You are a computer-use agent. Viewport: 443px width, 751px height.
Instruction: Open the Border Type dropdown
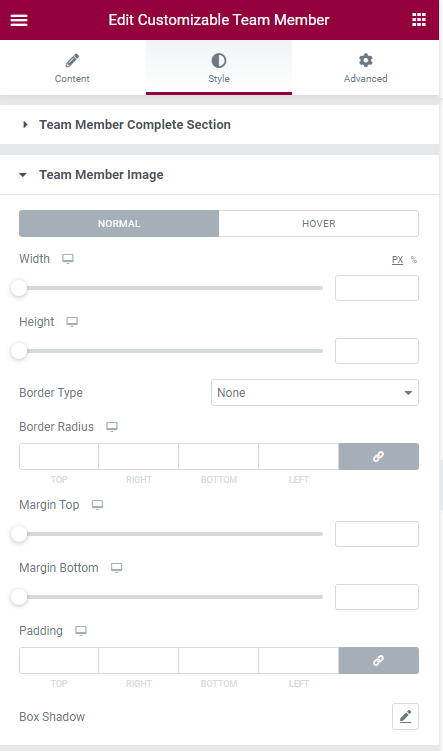click(x=315, y=393)
